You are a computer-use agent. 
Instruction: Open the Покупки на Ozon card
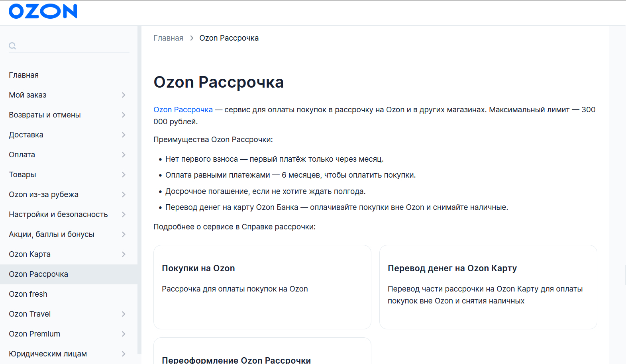(x=262, y=287)
